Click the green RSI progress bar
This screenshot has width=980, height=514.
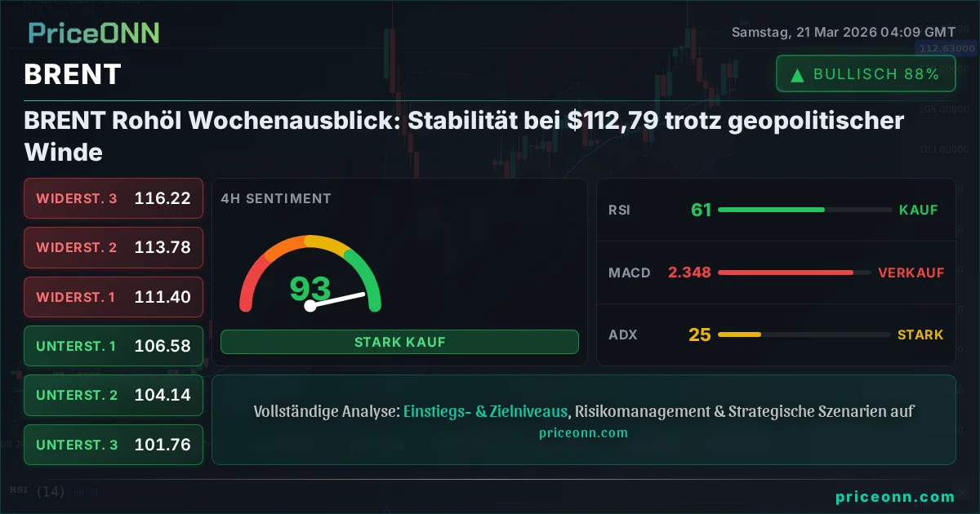click(x=771, y=210)
